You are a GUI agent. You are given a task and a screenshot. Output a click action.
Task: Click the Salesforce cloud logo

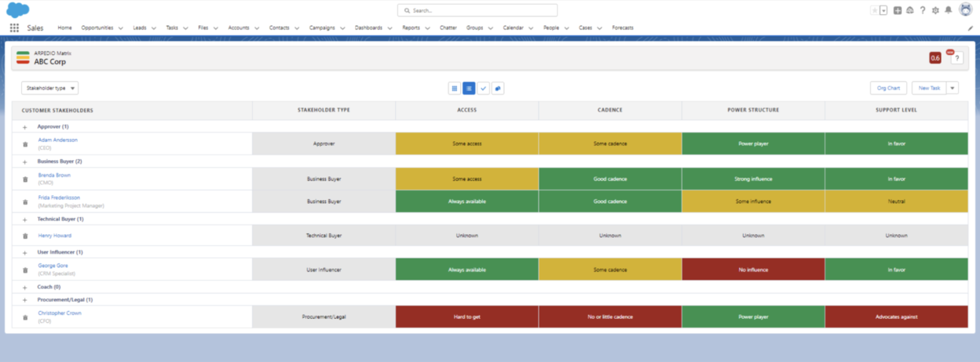pyautogui.click(x=17, y=9)
